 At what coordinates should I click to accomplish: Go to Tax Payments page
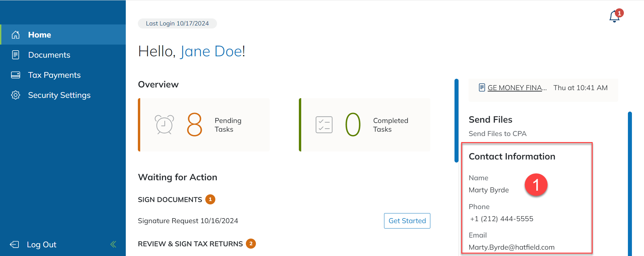point(54,75)
